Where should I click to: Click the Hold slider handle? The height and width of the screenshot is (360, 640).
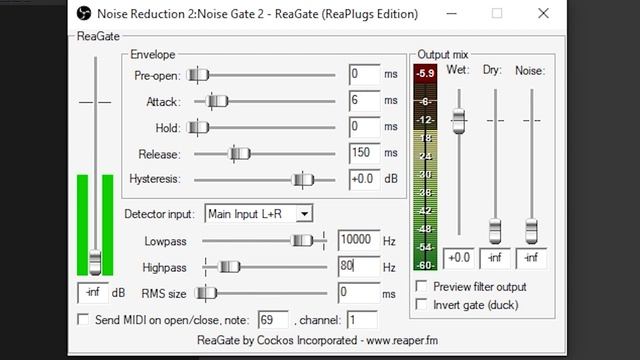coord(198,127)
